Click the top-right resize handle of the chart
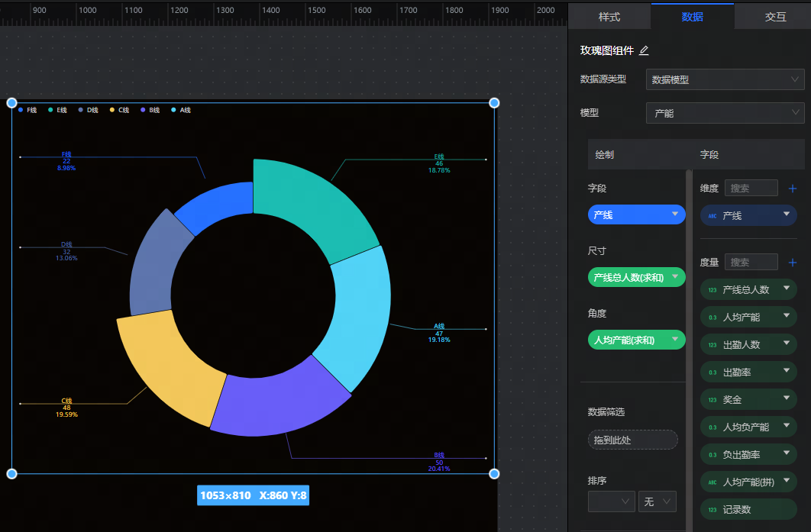 tap(494, 102)
